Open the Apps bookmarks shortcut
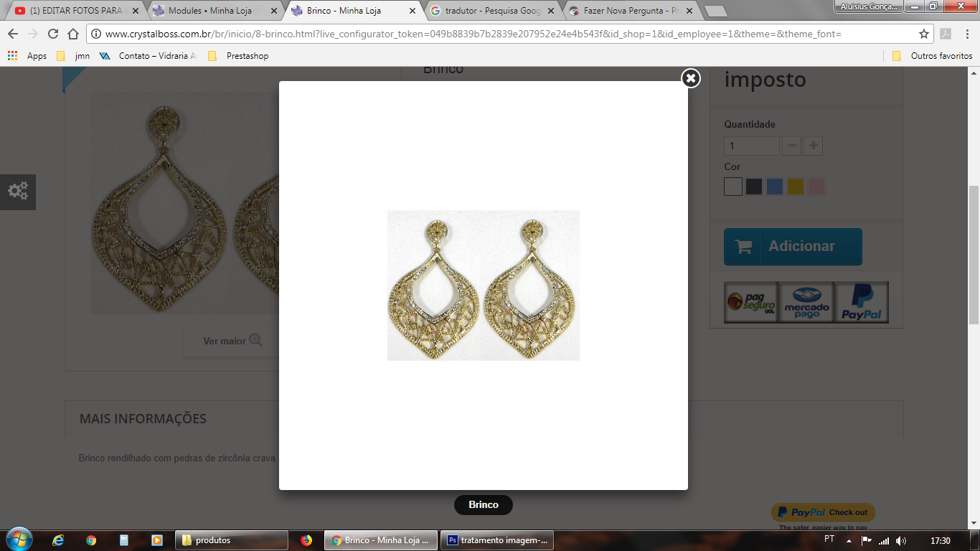This screenshot has height=551, width=980. pyautogui.click(x=27, y=56)
